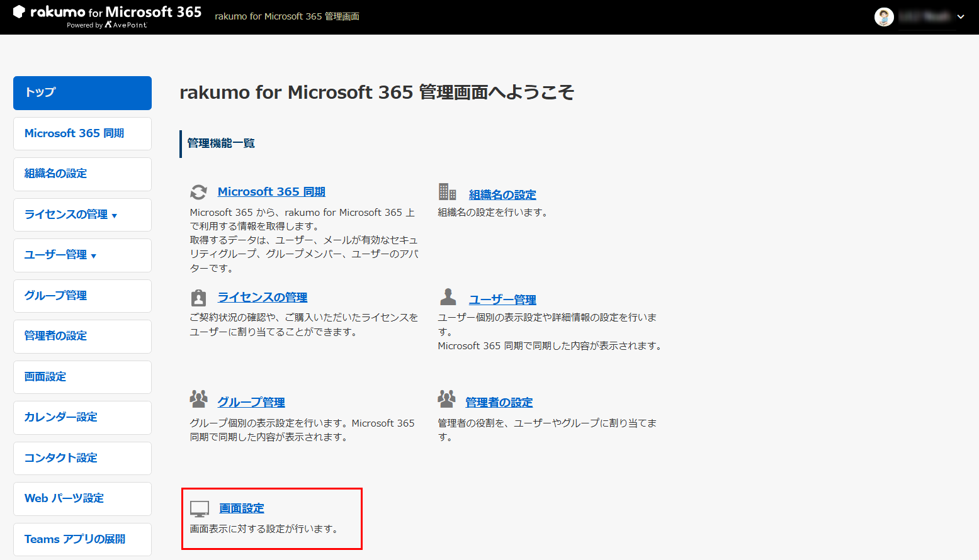Open コンタクト設定 from the sidebar
979x560 pixels.
[82, 458]
